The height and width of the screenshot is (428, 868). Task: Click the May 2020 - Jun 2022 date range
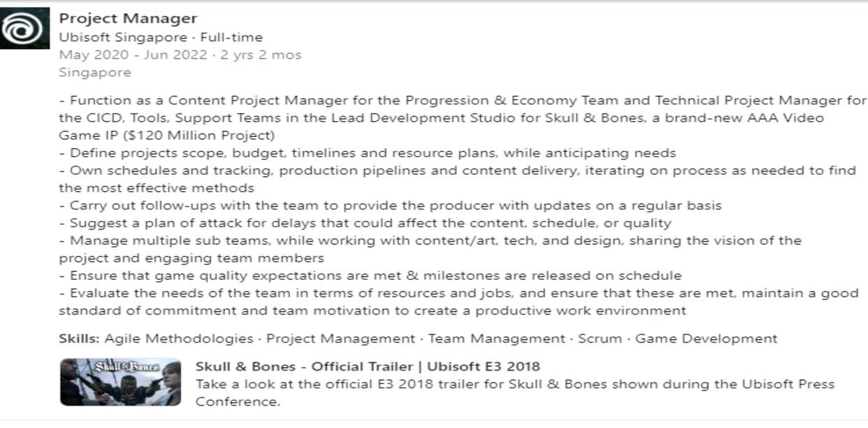(133, 55)
